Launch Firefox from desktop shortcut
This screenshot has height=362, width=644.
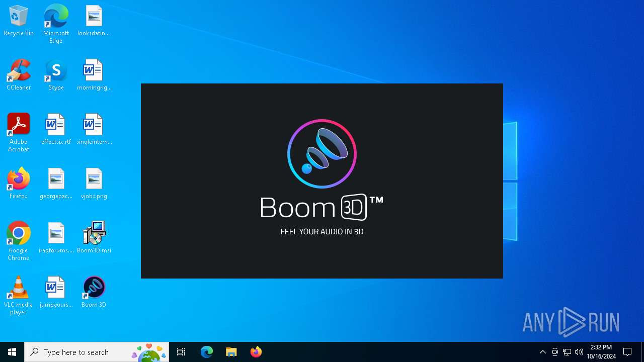tap(19, 184)
